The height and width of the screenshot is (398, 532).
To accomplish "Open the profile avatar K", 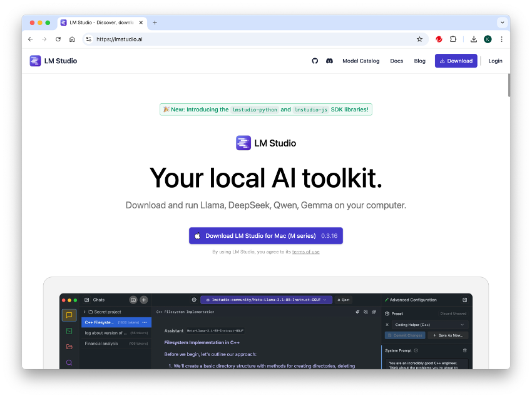I will point(488,39).
